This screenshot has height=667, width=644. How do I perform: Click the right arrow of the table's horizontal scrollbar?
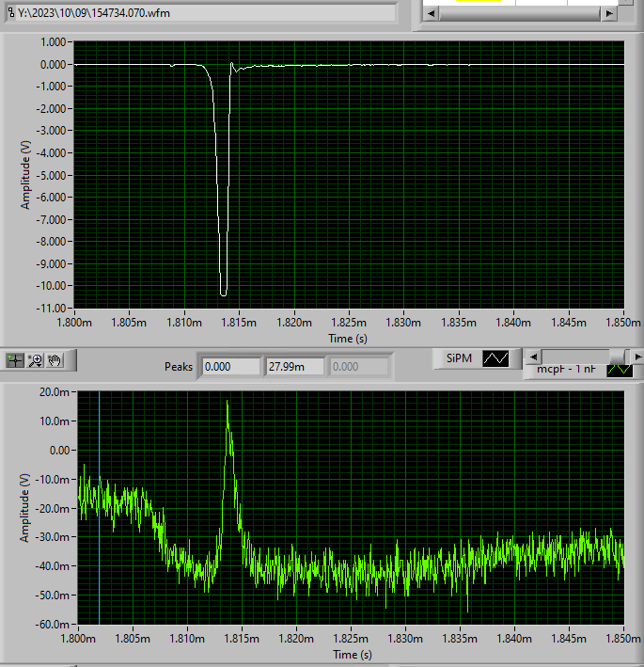pos(608,13)
